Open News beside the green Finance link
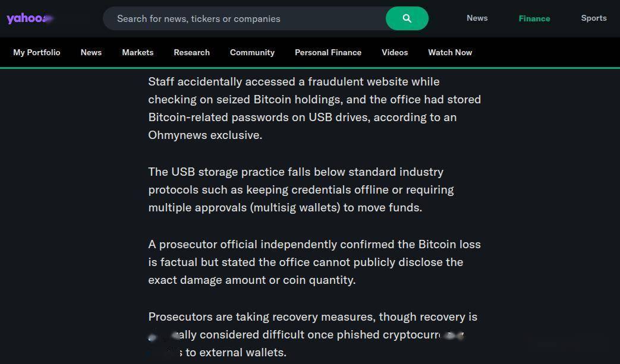This screenshot has height=364, width=620. point(477,18)
